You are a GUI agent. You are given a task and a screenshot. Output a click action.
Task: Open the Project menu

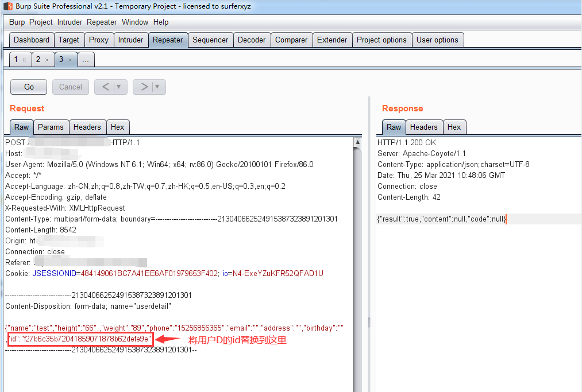(x=41, y=22)
